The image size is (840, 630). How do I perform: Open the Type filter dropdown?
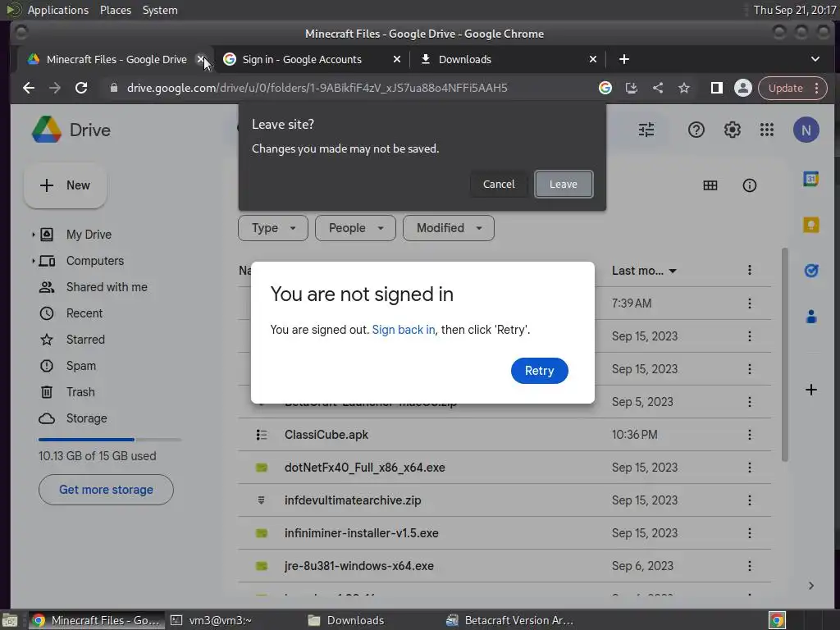(272, 228)
